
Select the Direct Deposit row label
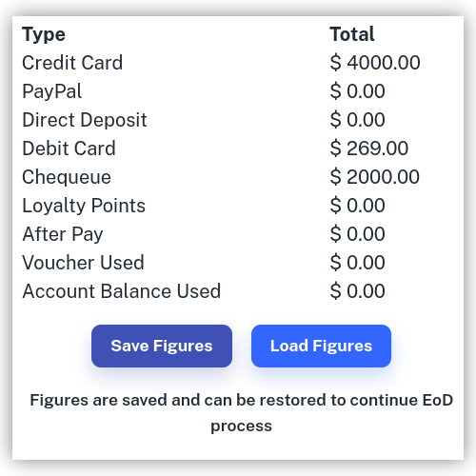85,120
